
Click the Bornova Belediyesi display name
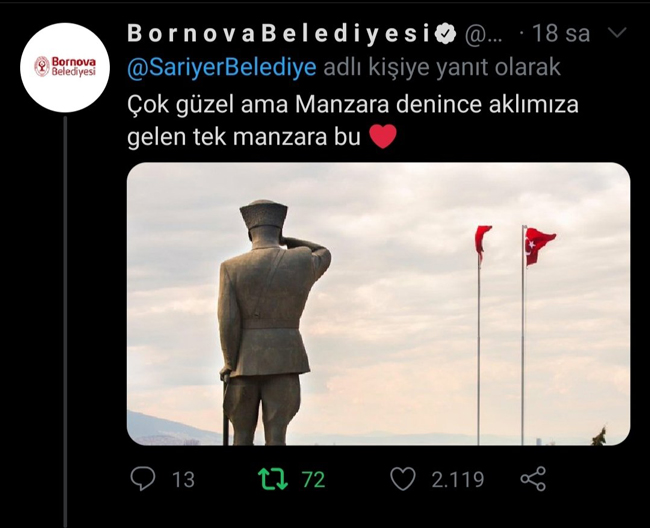[279, 34]
